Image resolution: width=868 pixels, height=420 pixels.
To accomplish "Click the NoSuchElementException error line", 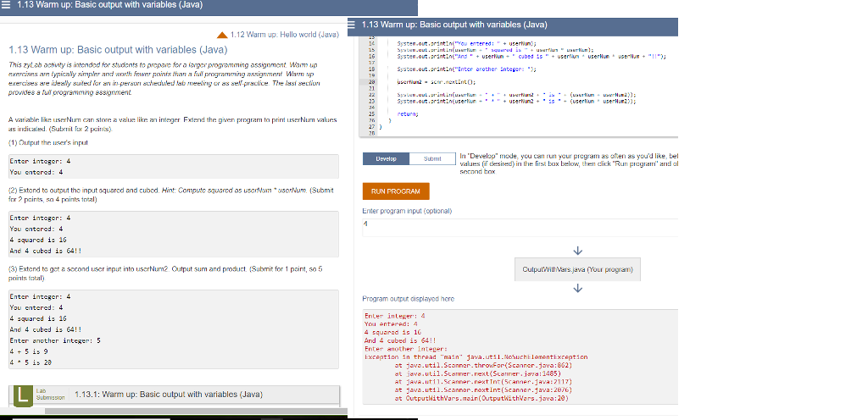I will [476, 357].
